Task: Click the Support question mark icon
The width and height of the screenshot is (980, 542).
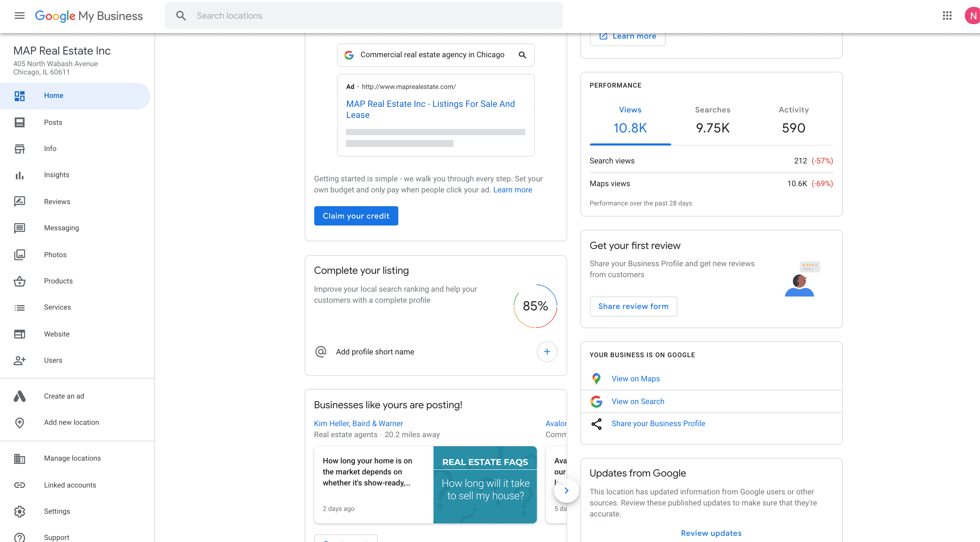Action: click(19, 538)
